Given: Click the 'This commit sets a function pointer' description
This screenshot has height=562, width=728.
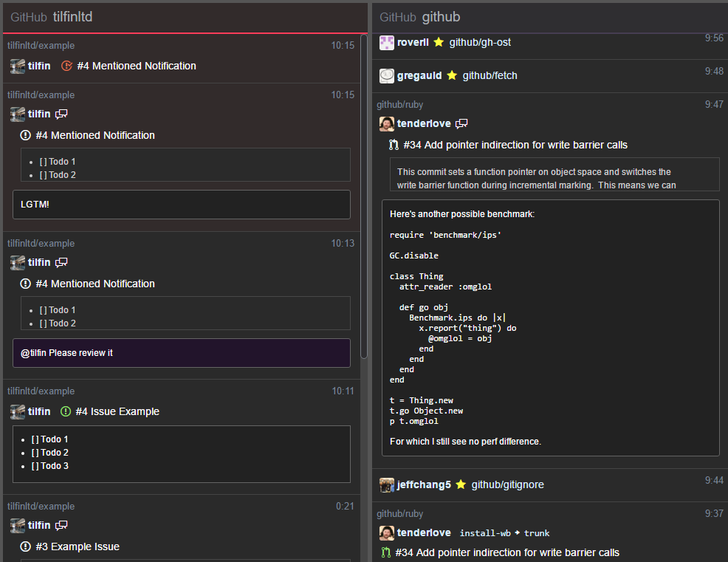Looking at the screenshot, I should [x=554, y=174].
